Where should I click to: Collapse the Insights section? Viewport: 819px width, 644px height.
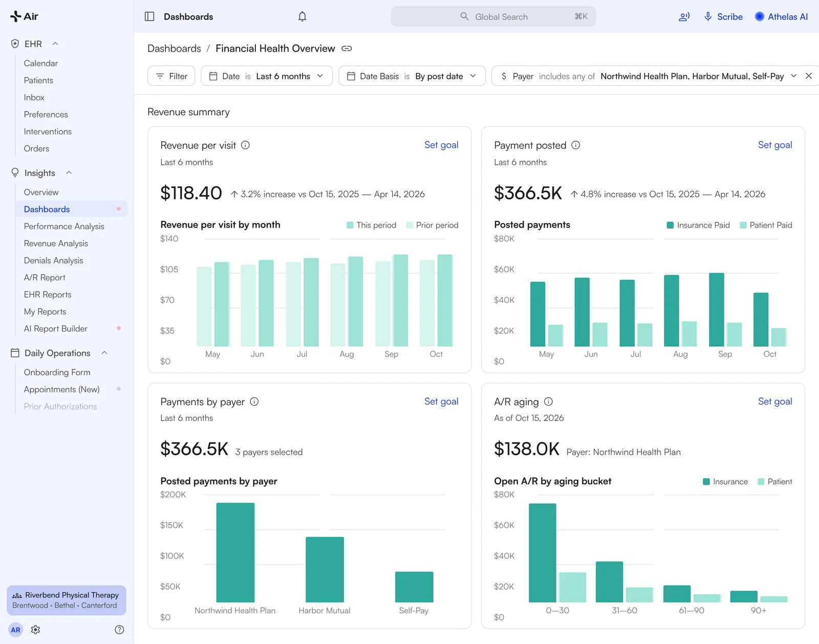(69, 173)
